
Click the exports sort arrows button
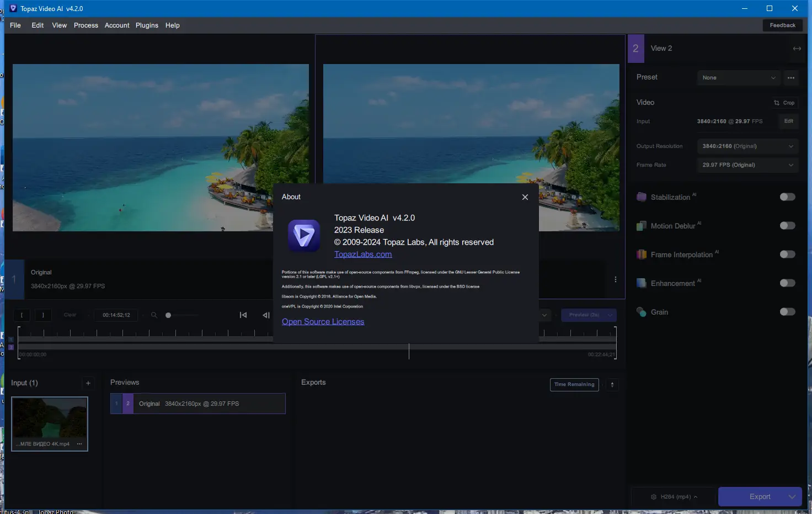pyautogui.click(x=612, y=385)
